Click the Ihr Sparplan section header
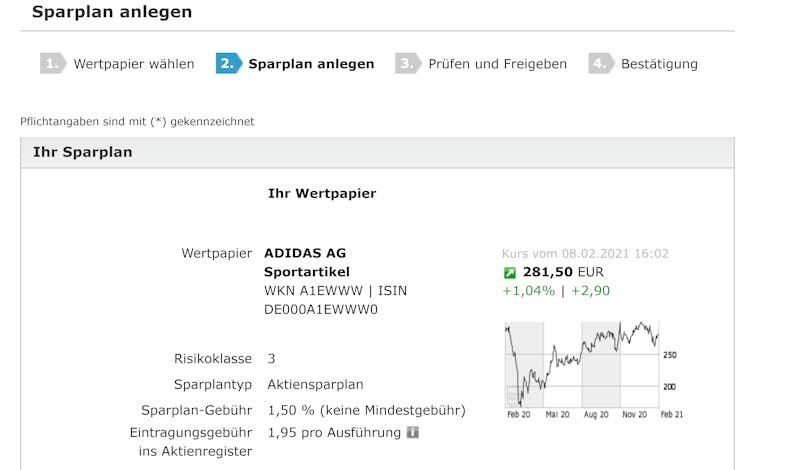The height and width of the screenshot is (470, 800). (82, 153)
